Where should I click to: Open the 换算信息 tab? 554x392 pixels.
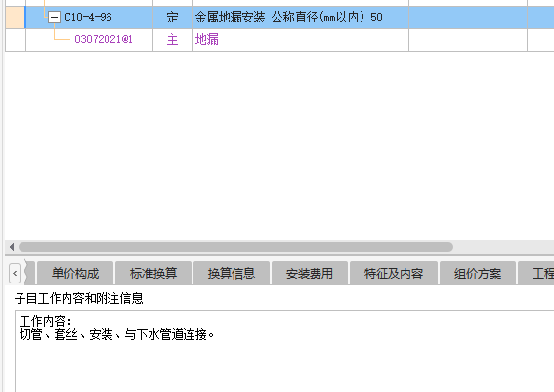click(x=232, y=274)
